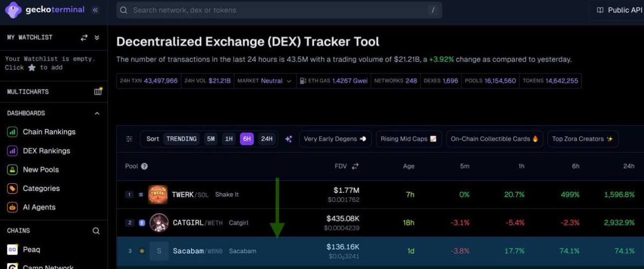Viewport: 644px width, 269px height.
Task: Sort by the Age column
Action: 408,166
